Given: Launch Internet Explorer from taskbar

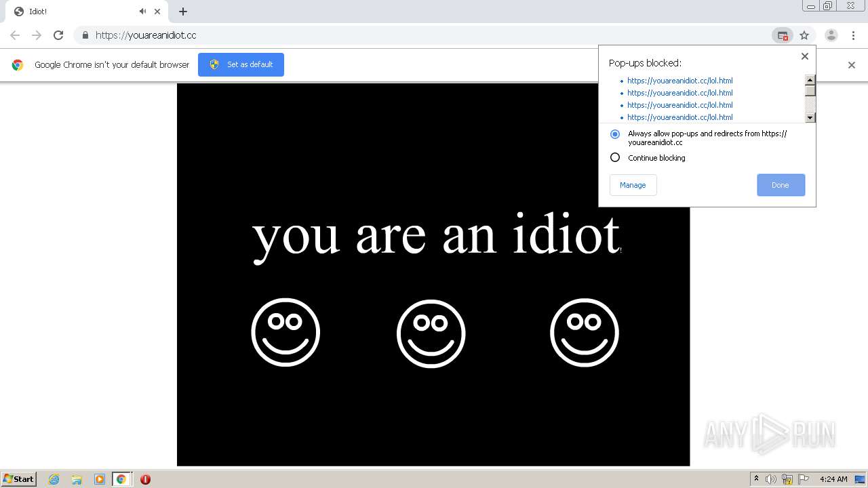Looking at the screenshot, I should tap(54, 479).
